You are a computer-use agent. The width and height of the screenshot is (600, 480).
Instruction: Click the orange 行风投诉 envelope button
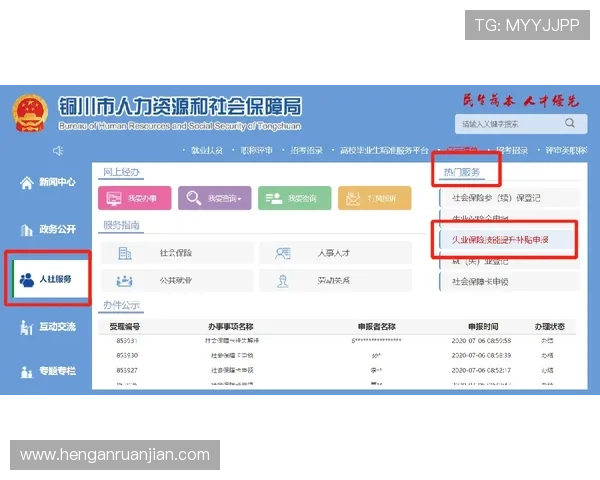(375, 198)
